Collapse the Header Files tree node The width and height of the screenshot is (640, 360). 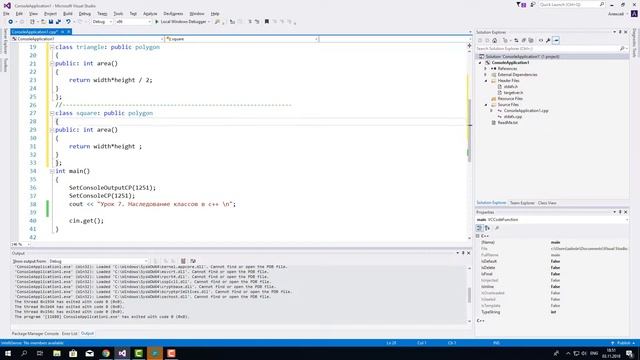pyautogui.click(x=486, y=81)
